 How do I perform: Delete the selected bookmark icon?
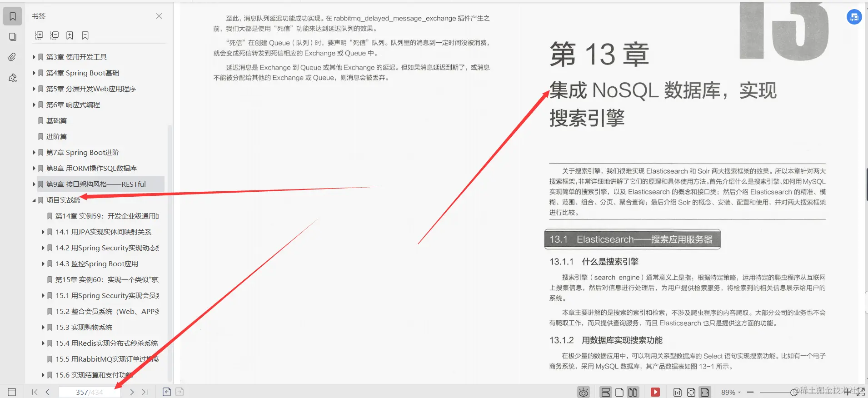[85, 35]
